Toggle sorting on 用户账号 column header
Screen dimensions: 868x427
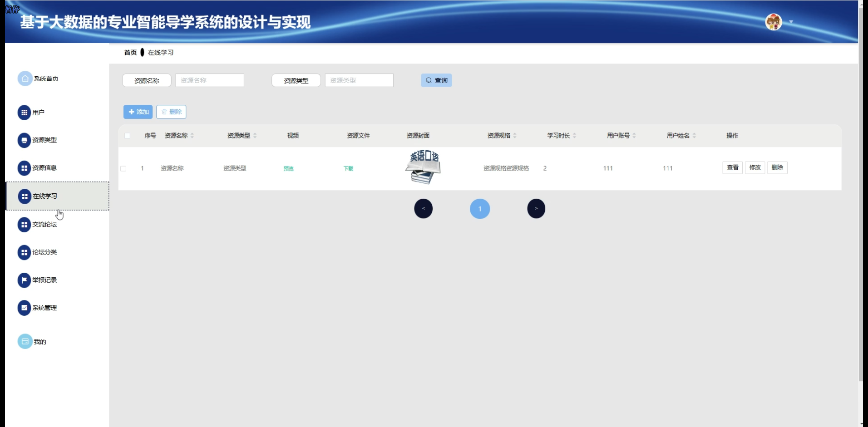tap(635, 135)
